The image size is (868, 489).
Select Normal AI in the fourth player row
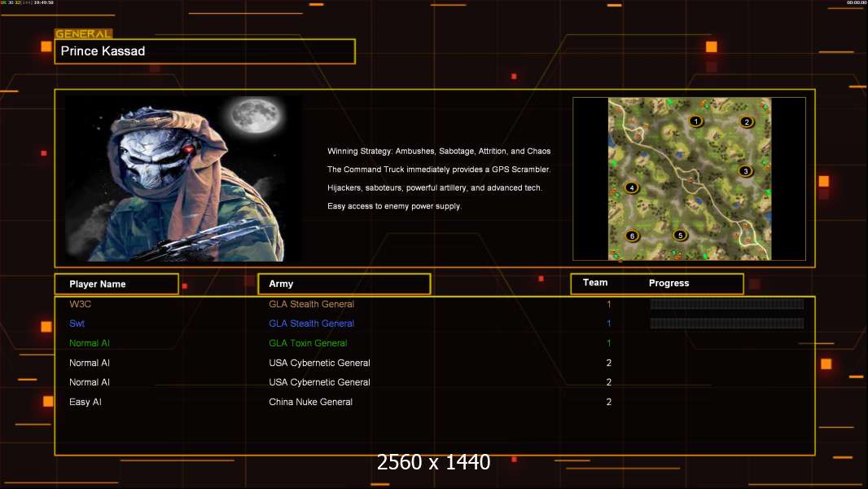89,363
